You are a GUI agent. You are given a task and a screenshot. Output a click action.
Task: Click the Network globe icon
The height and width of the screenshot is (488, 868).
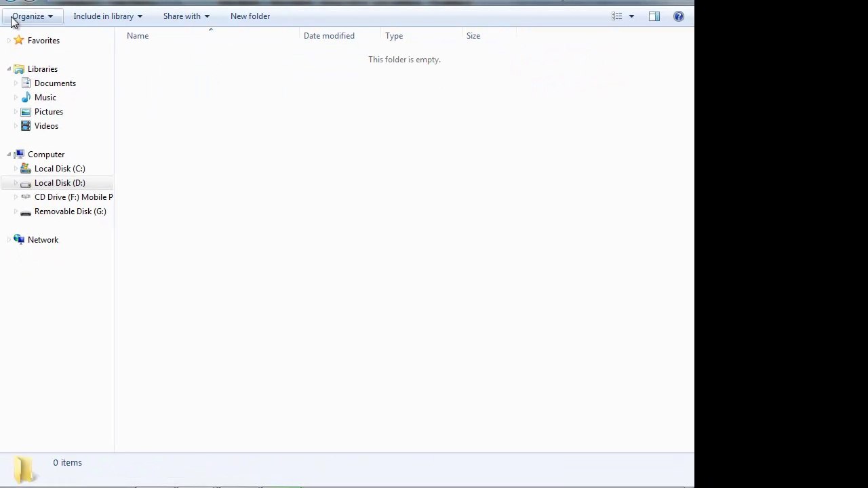19,240
